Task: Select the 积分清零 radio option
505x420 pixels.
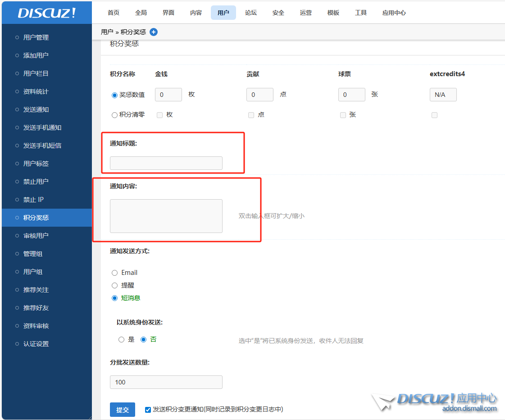Action: pos(114,115)
